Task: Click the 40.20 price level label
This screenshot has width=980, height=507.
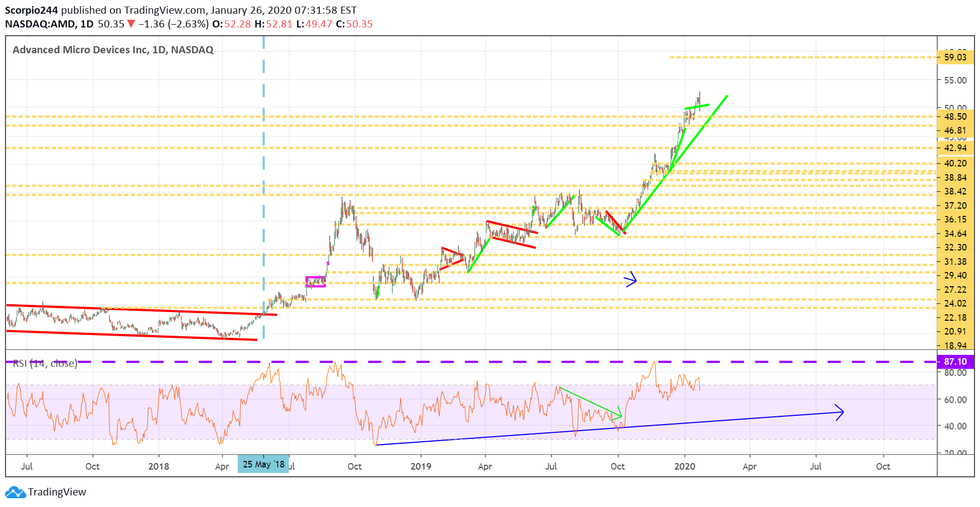Action: pos(955,163)
